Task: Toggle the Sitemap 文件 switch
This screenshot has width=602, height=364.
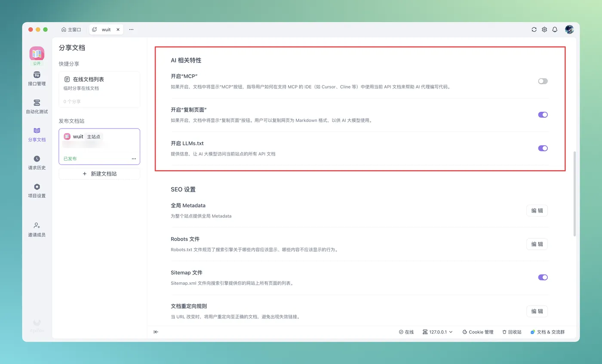Action: tap(543, 277)
